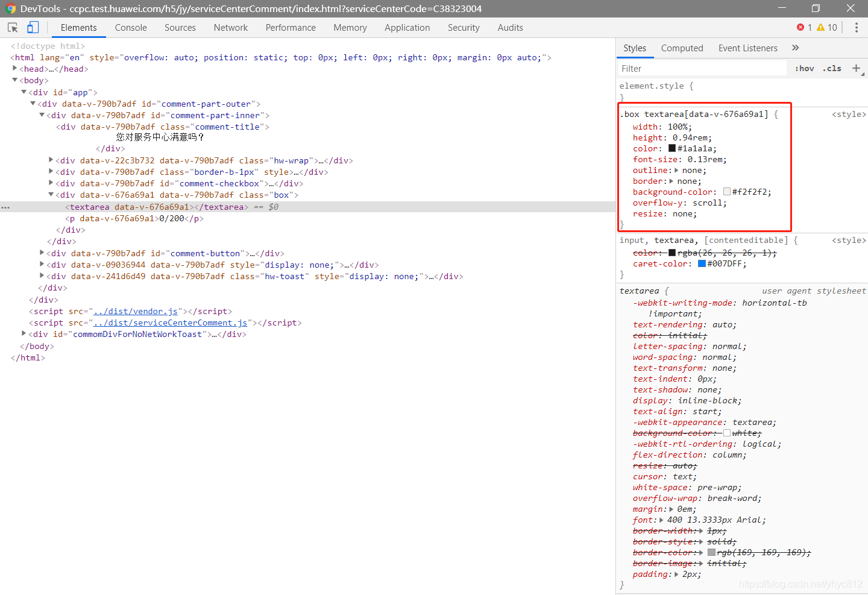
Task: Open color picker for caret-color #007DFF swatch
Action: 702,263
